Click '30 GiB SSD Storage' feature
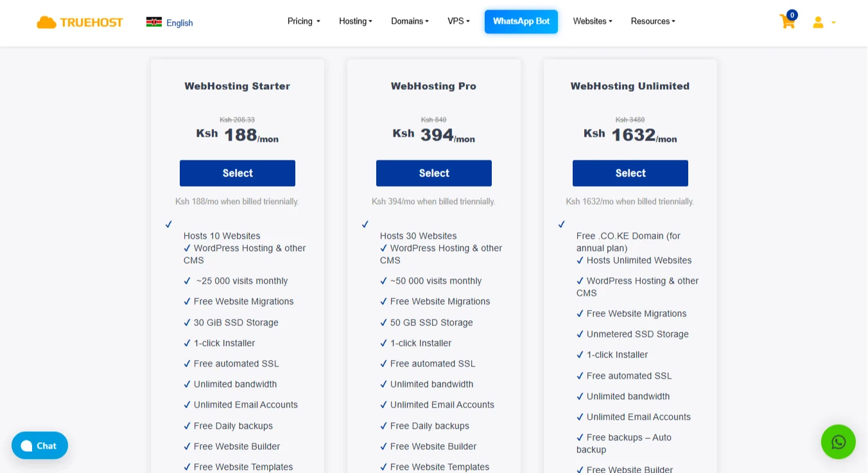The width and height of the screenshot is (868, 473). point(236,323)
